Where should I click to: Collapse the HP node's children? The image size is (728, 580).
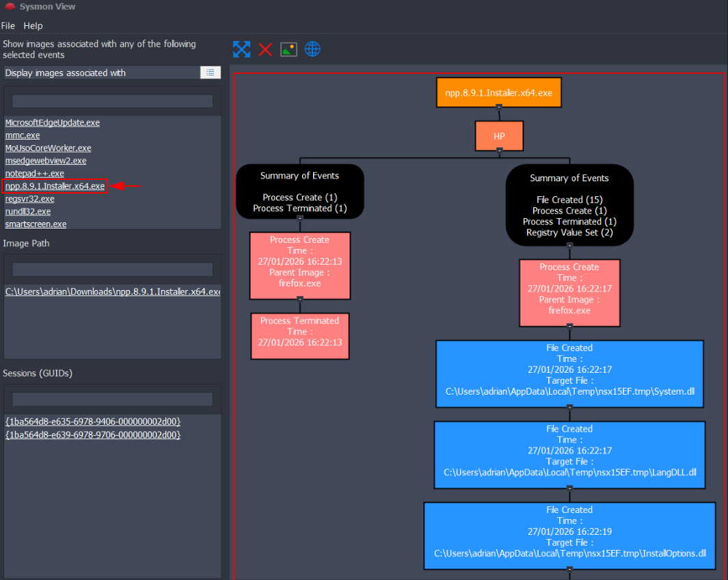[499, 150]
